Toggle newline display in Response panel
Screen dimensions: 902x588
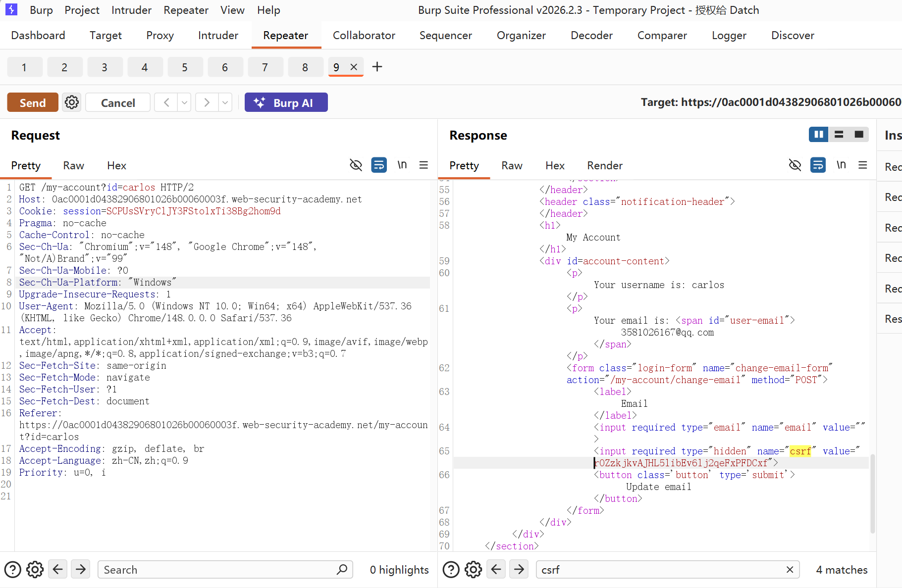click(841, 165)
